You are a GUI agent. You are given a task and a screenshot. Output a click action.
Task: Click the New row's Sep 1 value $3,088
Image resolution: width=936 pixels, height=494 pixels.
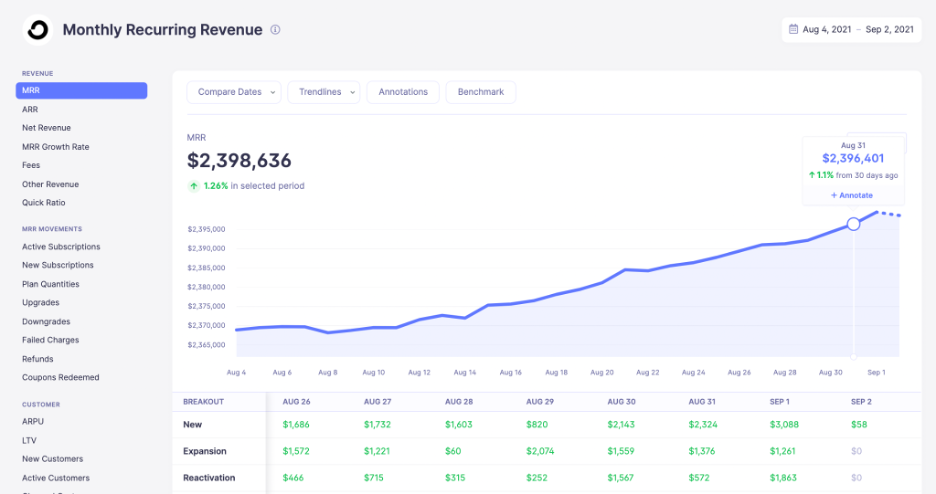coord(784,425)
